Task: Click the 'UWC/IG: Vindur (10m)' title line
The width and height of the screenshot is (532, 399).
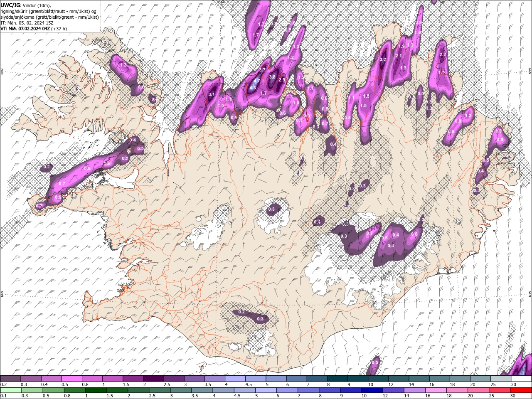Action: [x=26, y=5]
